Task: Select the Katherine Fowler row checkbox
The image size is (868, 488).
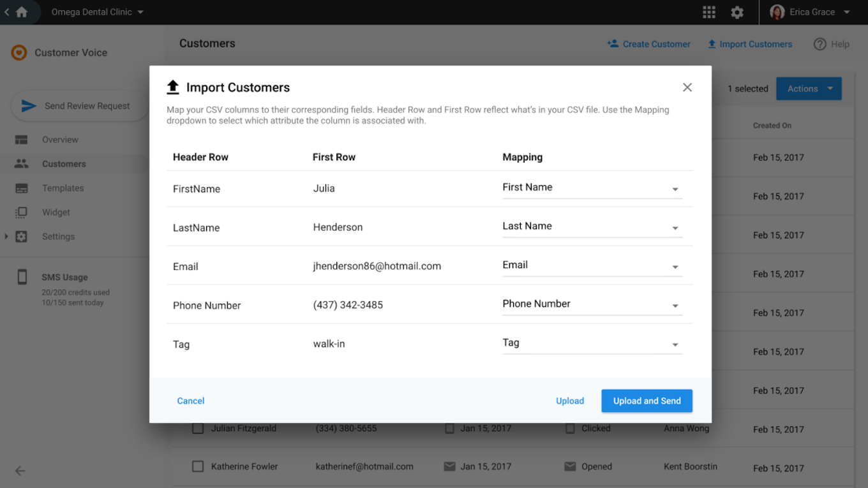Action: coord(198,467)
